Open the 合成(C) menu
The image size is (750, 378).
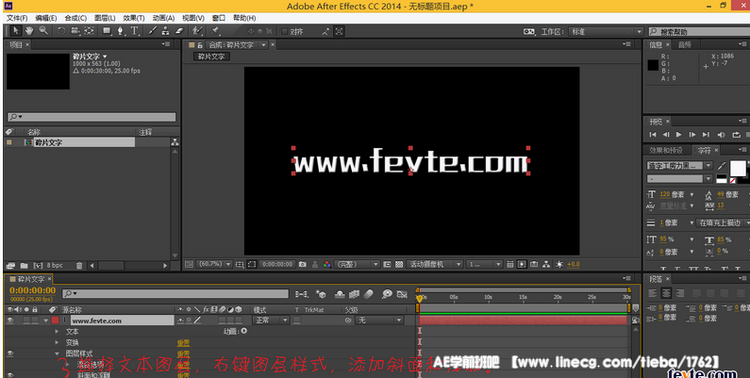(x=76, y=18)
